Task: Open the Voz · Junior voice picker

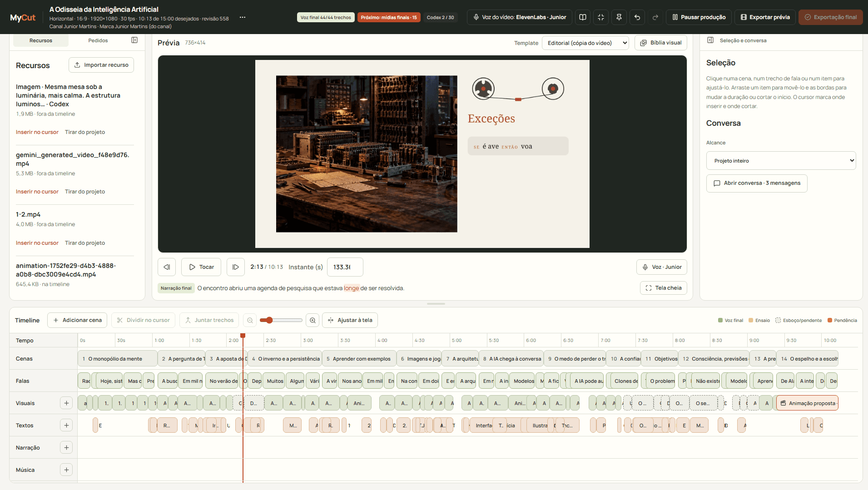Action: tap(662, 267)
